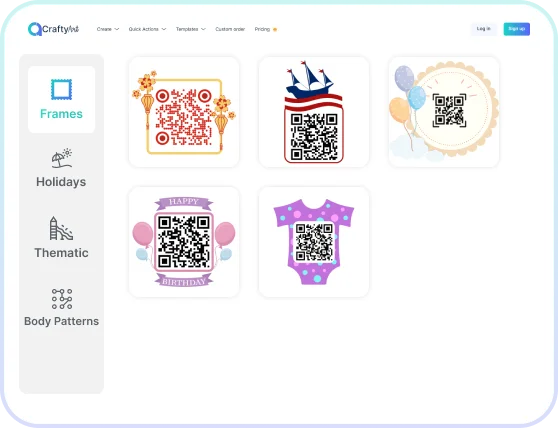Click the CraftyArt logo

point(53,29)
